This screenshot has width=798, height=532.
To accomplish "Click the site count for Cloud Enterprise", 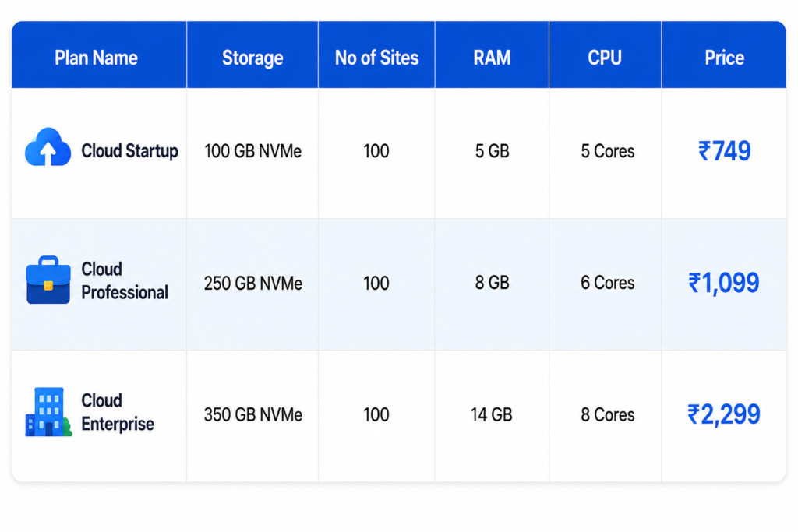I will 376,415.
